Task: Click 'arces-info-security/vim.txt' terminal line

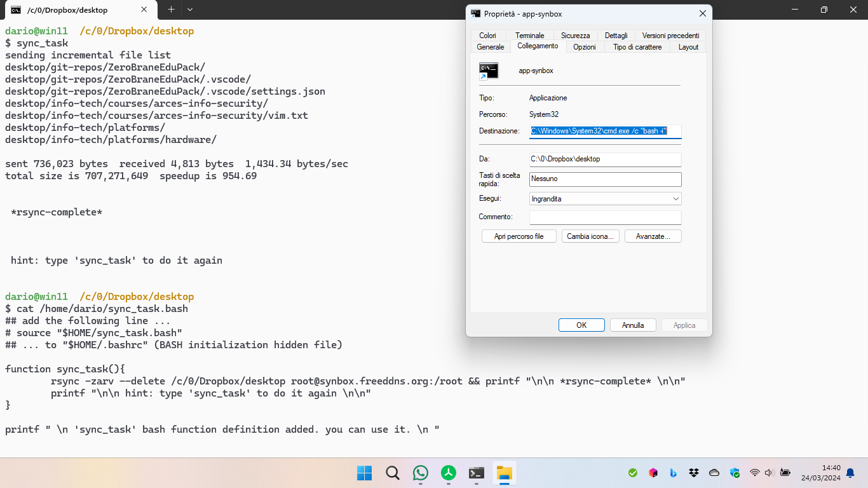Action: pyautogui.click(x=156, y=116)
